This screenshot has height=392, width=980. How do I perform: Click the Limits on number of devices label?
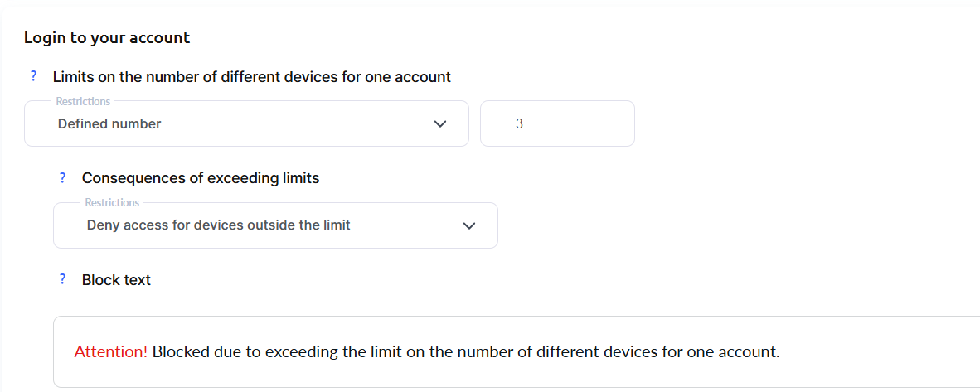click(251, 77)
